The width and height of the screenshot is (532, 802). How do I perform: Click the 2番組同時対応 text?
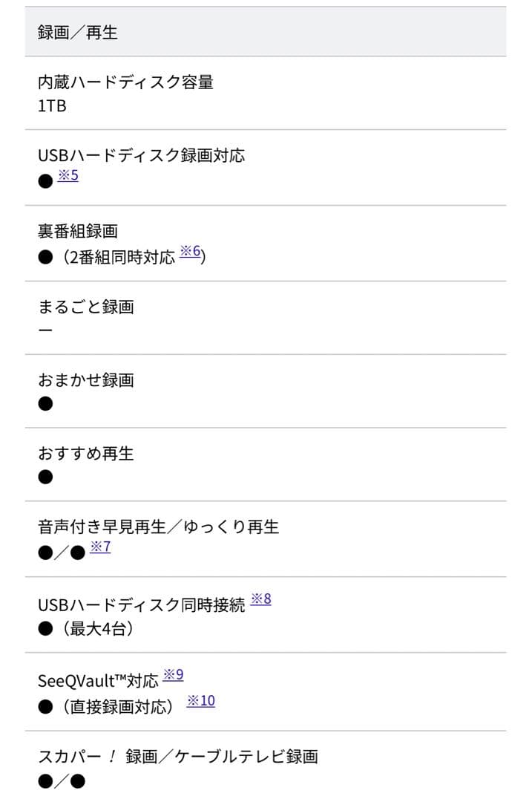coord(121,257)
